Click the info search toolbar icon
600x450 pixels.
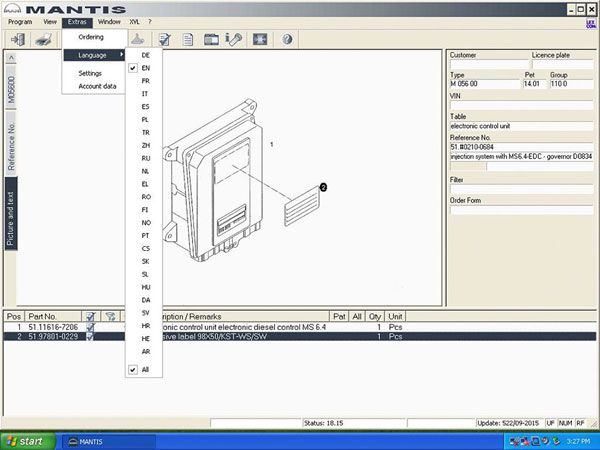click(x=234, y=39)
